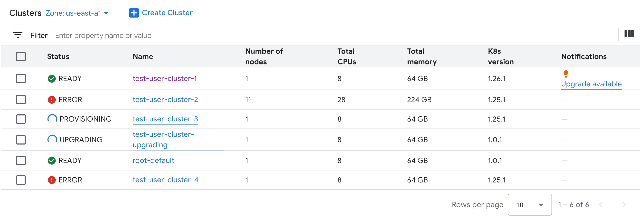This screenshot has width=644, height=217.
Task: Check the checkbox for root-default
Action: pyautogui.click(x=21, y=160)
